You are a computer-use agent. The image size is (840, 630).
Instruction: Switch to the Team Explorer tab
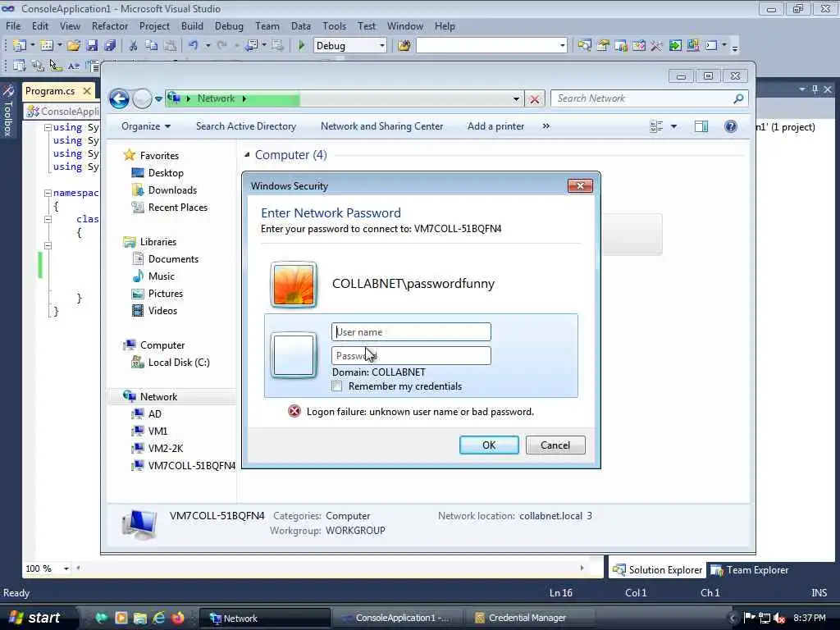tap(750, 570)
